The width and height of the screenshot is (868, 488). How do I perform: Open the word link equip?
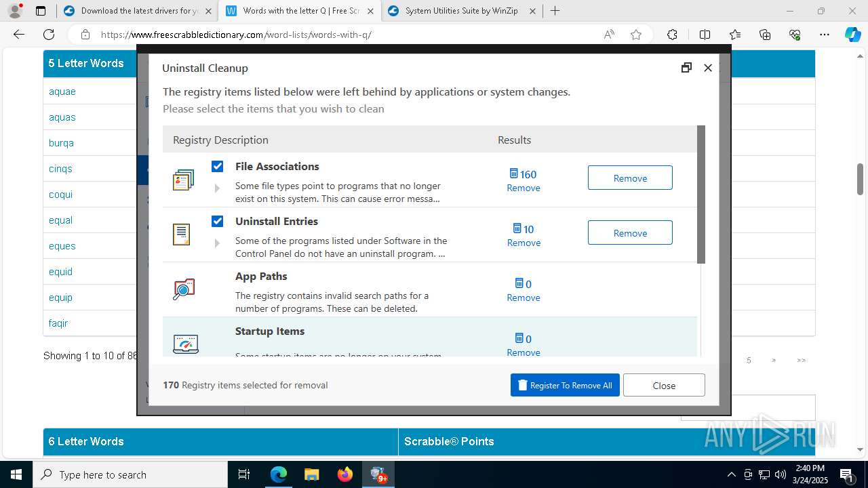point(60,298)
